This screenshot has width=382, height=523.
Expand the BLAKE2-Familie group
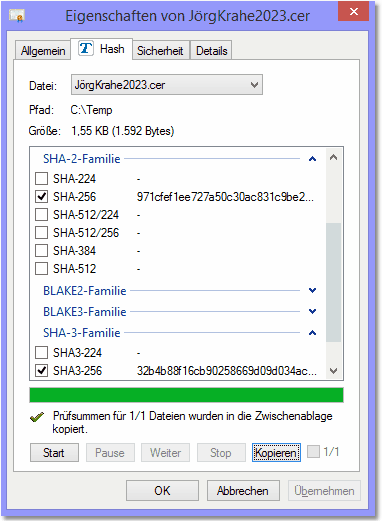pos(312,291)
